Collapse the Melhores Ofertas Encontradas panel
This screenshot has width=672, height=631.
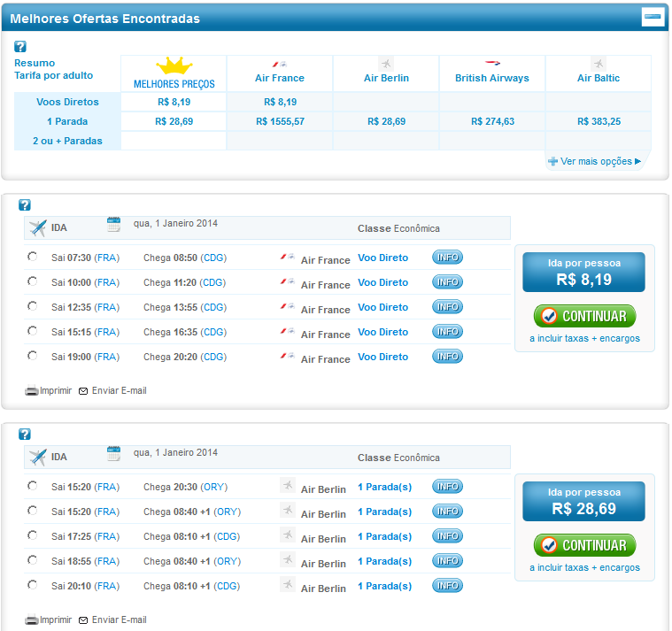(653, 17)
